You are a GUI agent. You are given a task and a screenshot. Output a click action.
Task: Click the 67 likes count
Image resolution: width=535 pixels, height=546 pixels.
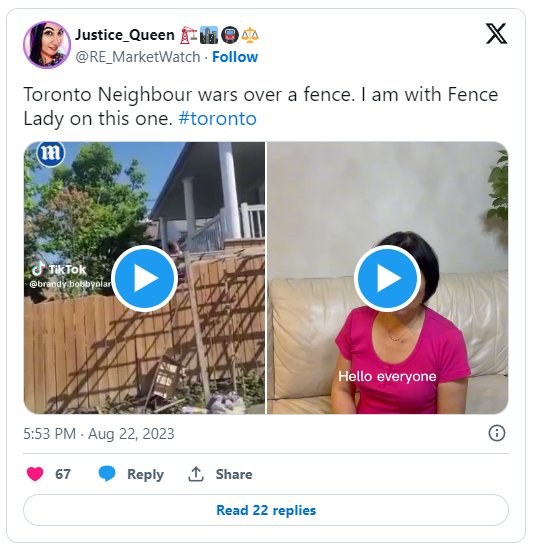63,474
